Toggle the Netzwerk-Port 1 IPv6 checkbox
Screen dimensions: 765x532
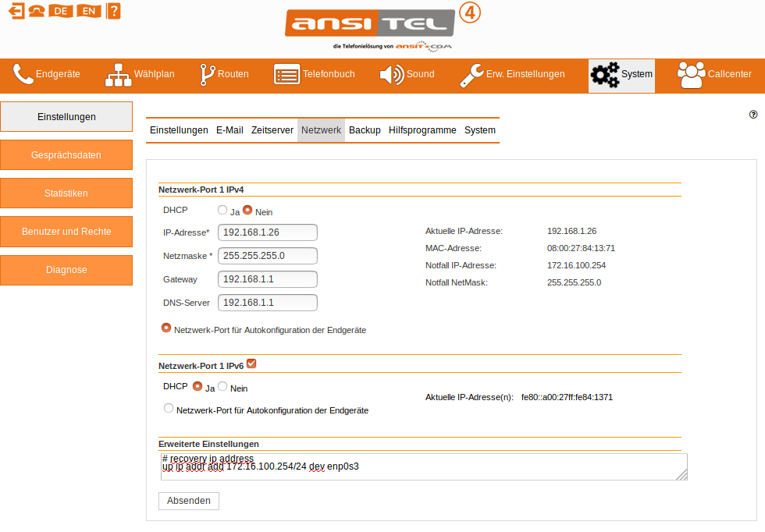tap(251, 364)
